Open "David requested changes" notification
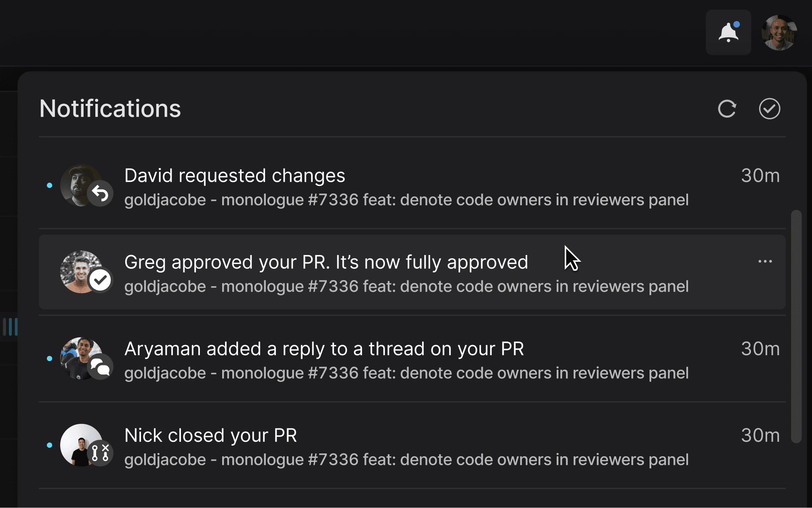This screenshot has height=508, width=812. tap(234, 176)
